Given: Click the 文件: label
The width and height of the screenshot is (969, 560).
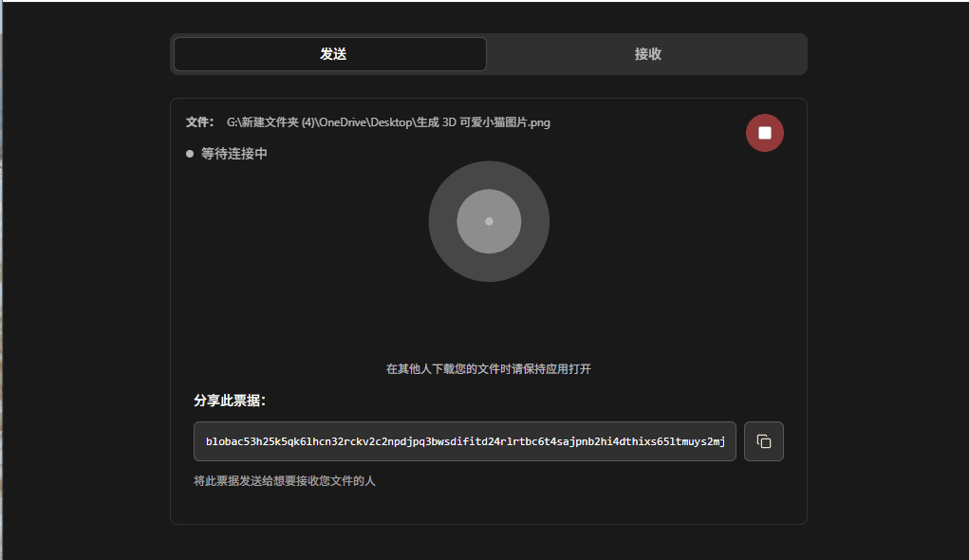Looking at the screenshot, I should click(199, 122).
